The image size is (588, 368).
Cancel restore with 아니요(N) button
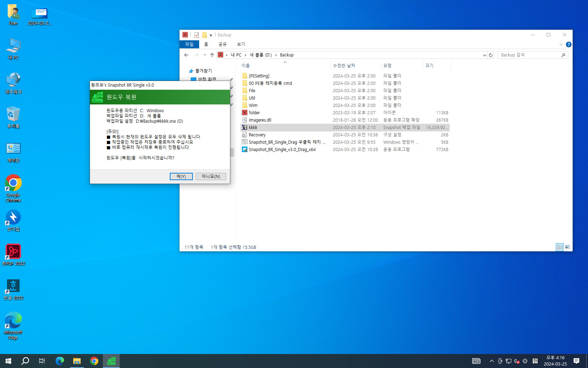211,176
